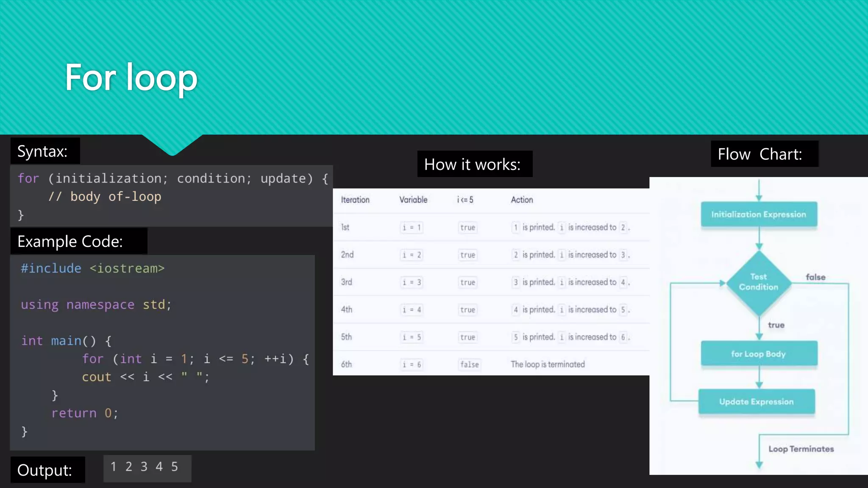Select the output text '1 2 3 4 5'
This screenshot has height=488, width=868.
pyautogui.click(x=145, y=467)
